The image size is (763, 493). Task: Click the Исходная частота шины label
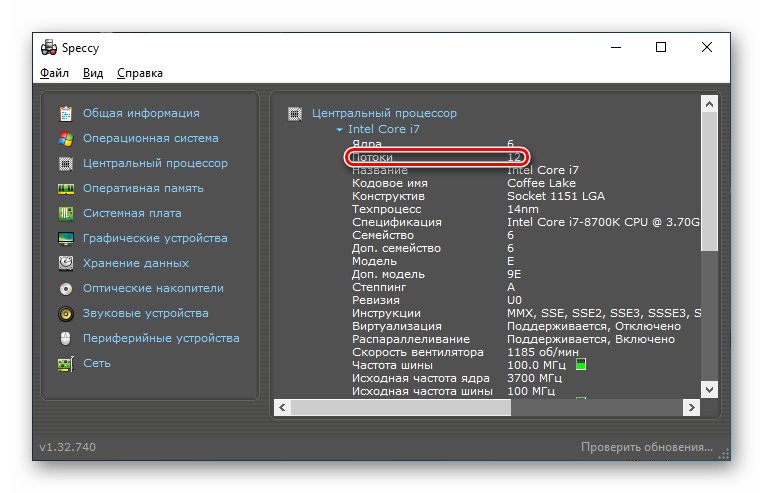pyautogui.click(x=422, y=391)
